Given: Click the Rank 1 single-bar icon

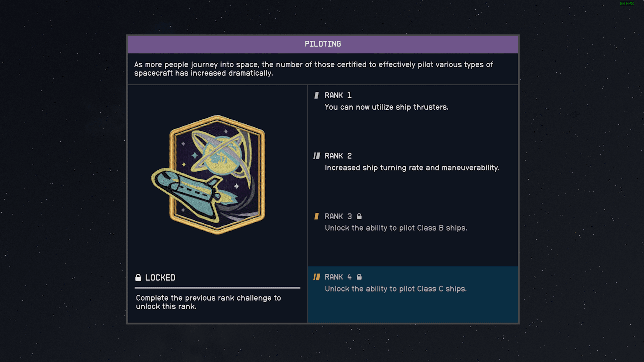Looking at the screenshot, I should pyautogui.click(x=316, y=96).
